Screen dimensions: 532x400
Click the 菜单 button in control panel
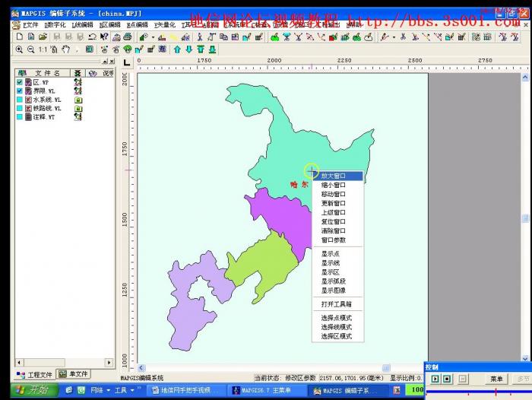pyautogui.click(x=496, y=379)
